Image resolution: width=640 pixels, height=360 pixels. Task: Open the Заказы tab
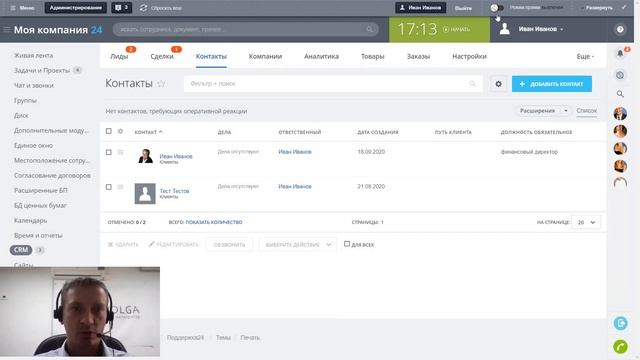click(x=418, y=56)
